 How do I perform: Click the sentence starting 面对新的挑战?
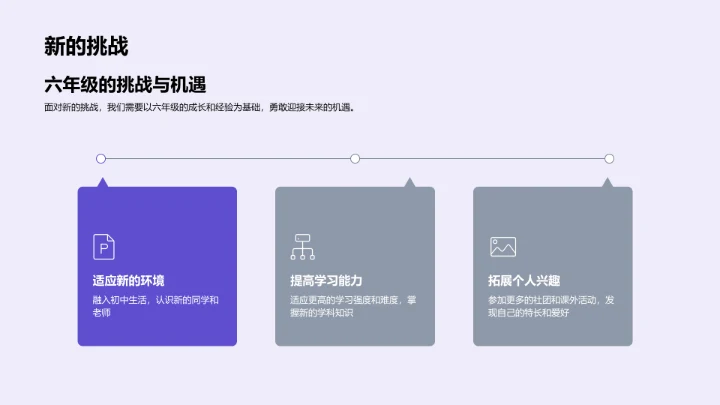click(200, 107)
